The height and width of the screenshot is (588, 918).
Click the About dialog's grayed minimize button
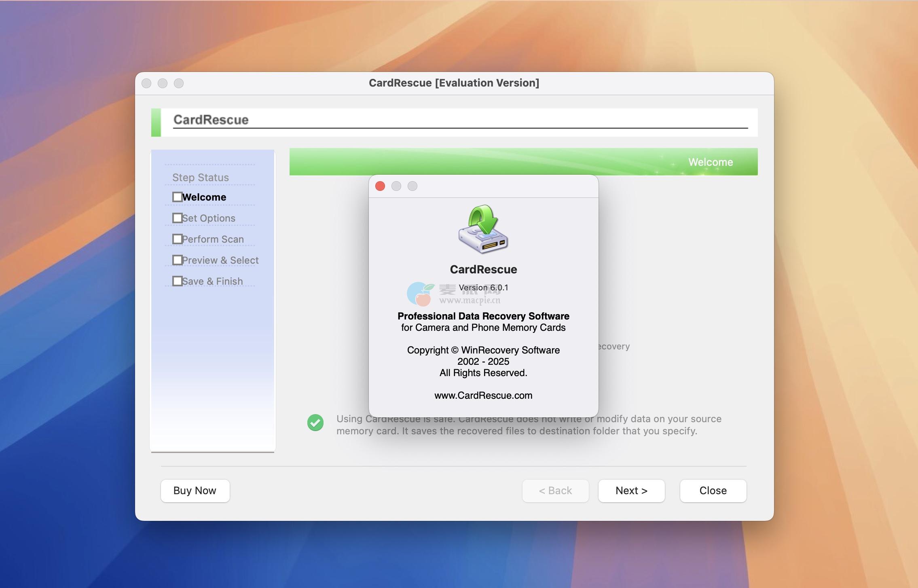[x=396, y=186]
